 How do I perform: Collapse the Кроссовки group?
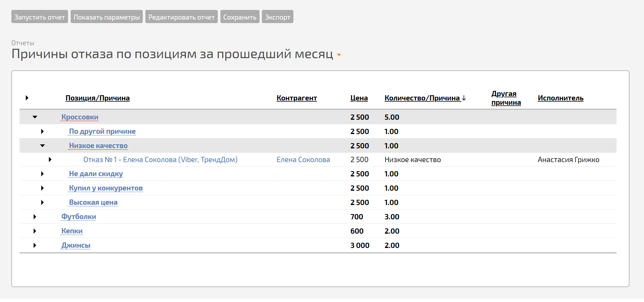pyautogui.click(x=35, y=117)
